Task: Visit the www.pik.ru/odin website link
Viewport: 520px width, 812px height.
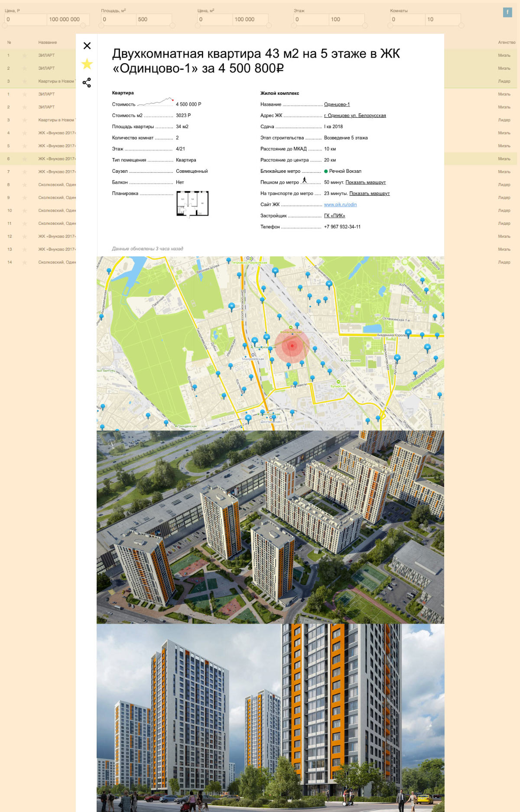Action: [340, 205]
